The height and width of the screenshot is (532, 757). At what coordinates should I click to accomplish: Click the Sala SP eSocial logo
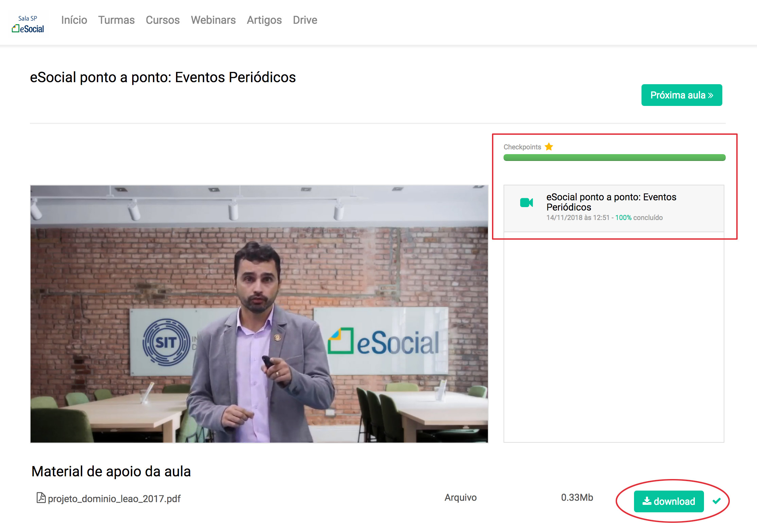[28, 24]
